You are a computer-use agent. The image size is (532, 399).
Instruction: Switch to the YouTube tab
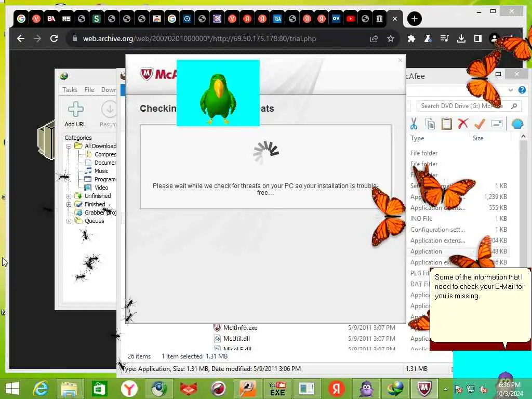click(x=351, y=19)
